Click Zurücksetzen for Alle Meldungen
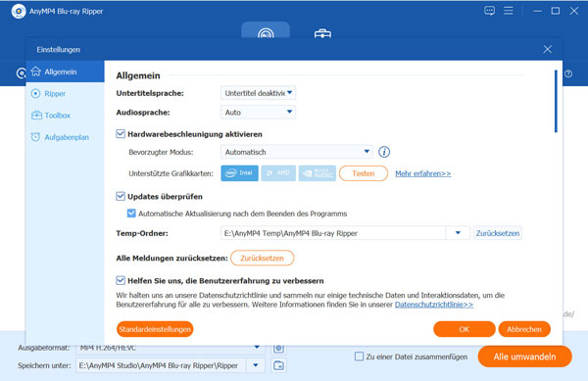 [x=262, y=258]
